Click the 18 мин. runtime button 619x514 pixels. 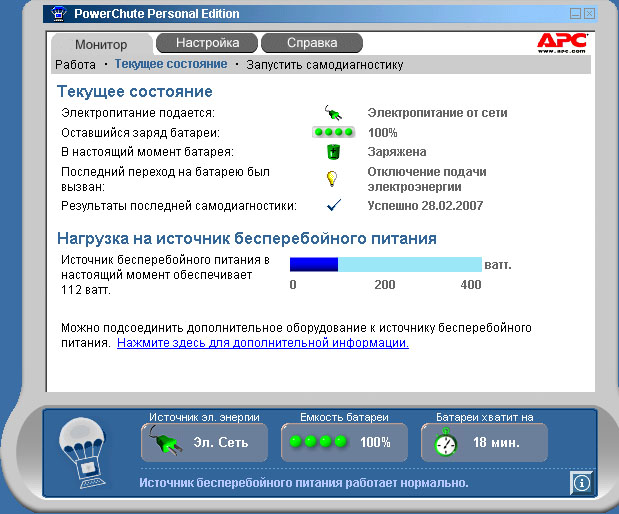(x=484, y=443)
